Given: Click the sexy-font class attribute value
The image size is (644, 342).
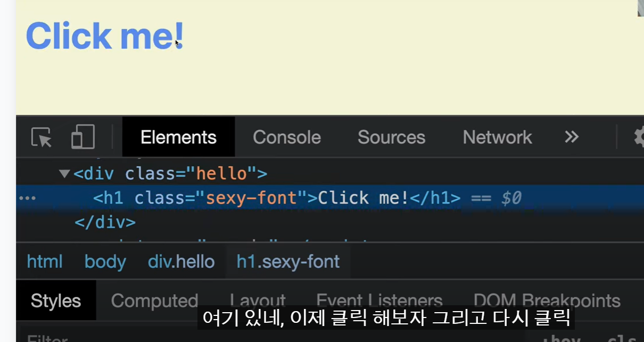Looking at the screenshot, I should [251, 198].
